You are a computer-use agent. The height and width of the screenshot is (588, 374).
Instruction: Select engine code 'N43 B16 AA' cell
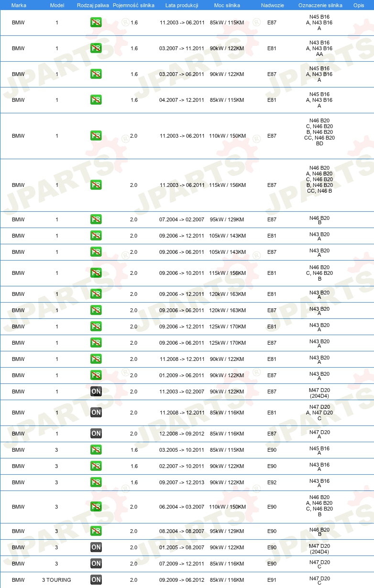click(x=319, y=48)
